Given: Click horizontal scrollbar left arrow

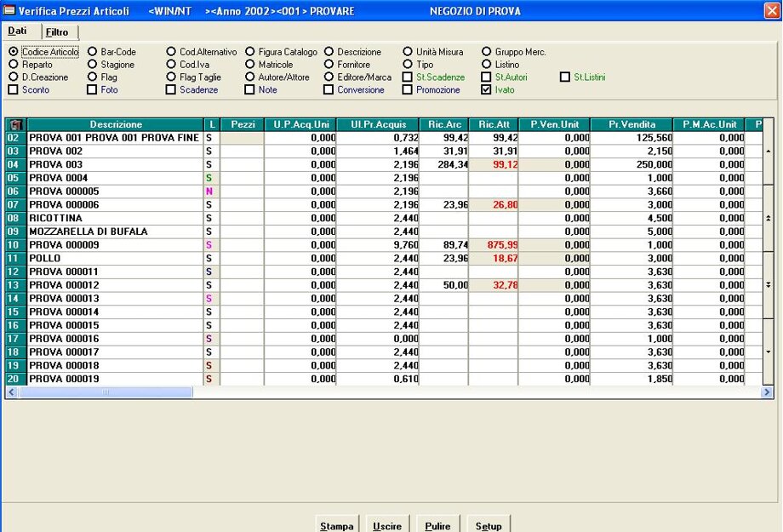Looking at the screenshot, I should 11,392.
